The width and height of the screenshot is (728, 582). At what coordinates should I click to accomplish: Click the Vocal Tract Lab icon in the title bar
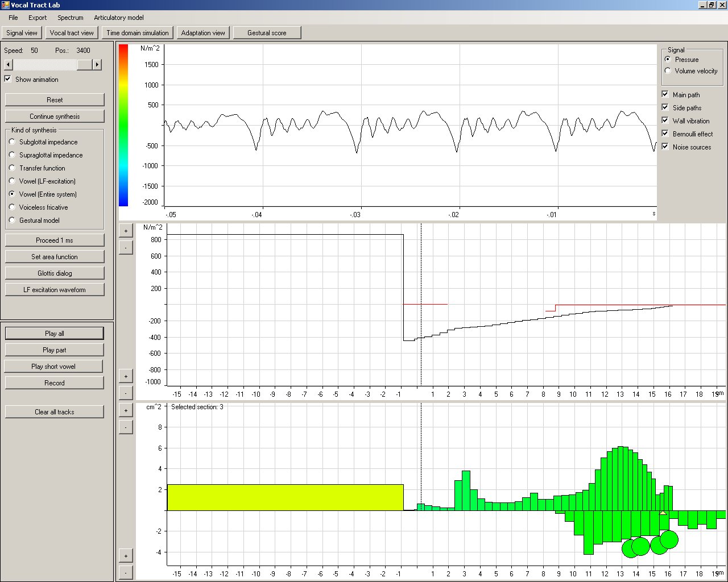tap(5, 5)
